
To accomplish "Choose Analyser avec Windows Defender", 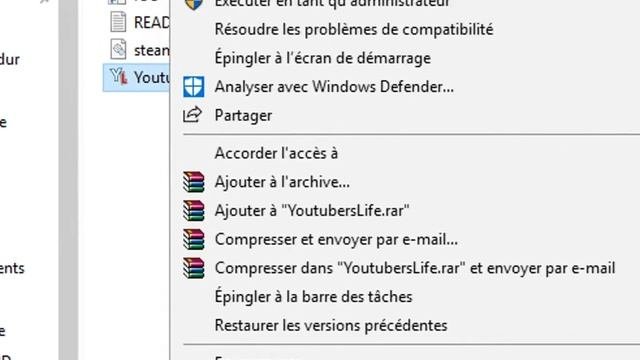I will point(334,87).
